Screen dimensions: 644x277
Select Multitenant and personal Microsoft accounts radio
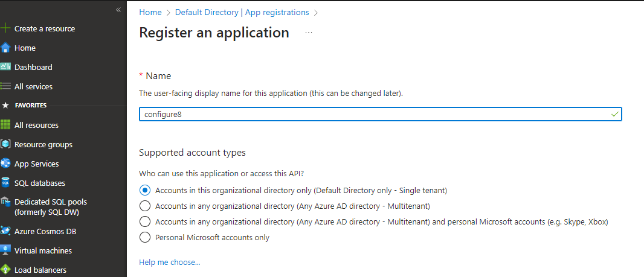(145, 221)
